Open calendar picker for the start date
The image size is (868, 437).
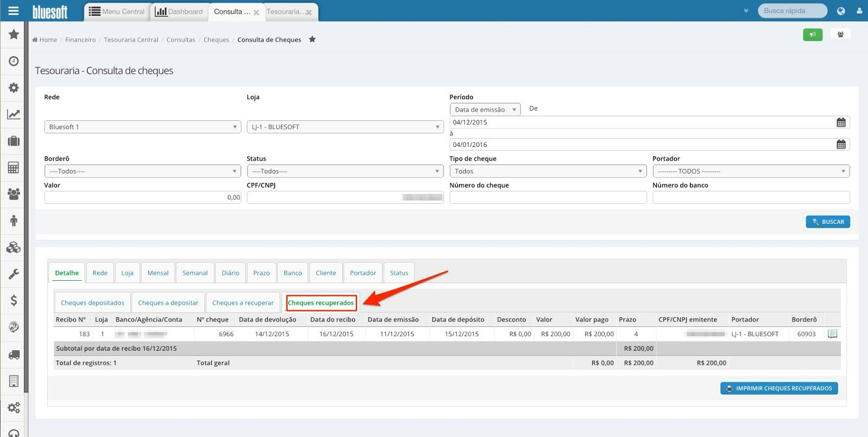click(x=841, y=123)
